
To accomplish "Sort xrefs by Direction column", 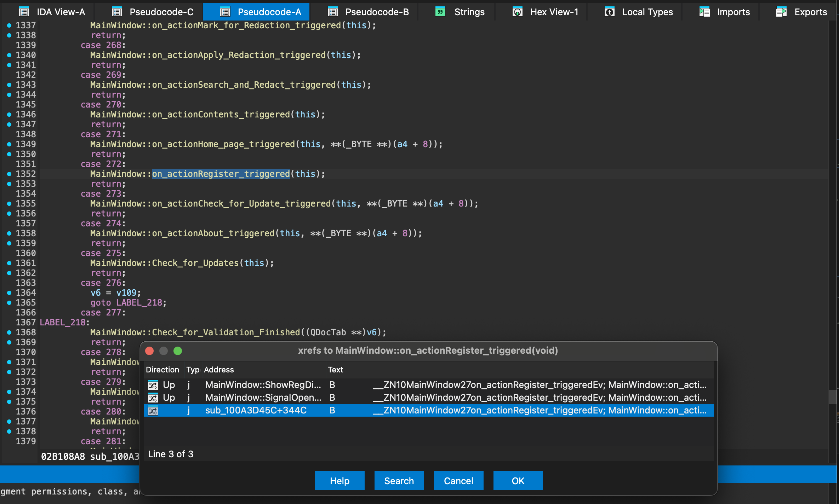I will pos(162,370).
